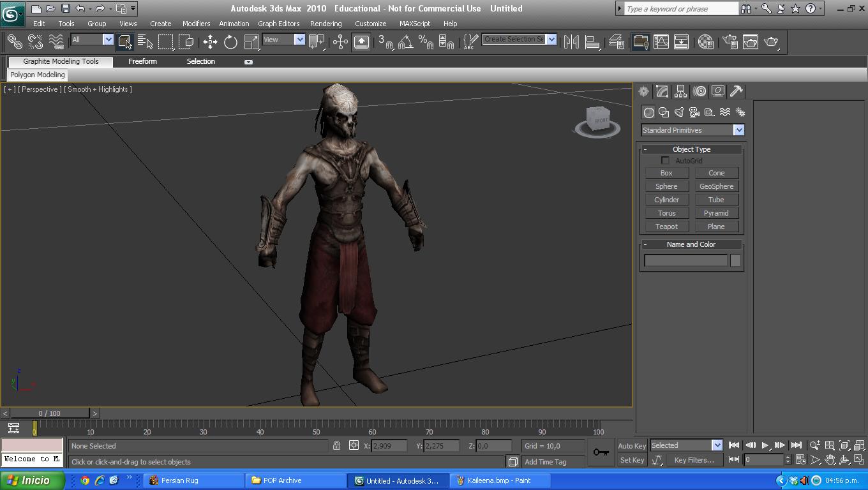This screenshot has height=490, width=868.
Task: Click the Render Production teapot icon
Action: (x=772, y=42)
